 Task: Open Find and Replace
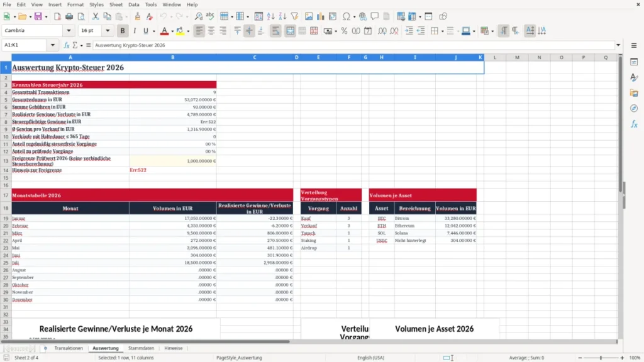[198, 16]
